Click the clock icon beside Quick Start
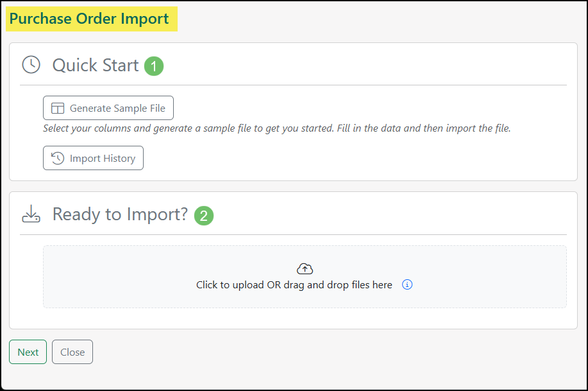This screenshot has width=588, height=391. tap(31, 65)
